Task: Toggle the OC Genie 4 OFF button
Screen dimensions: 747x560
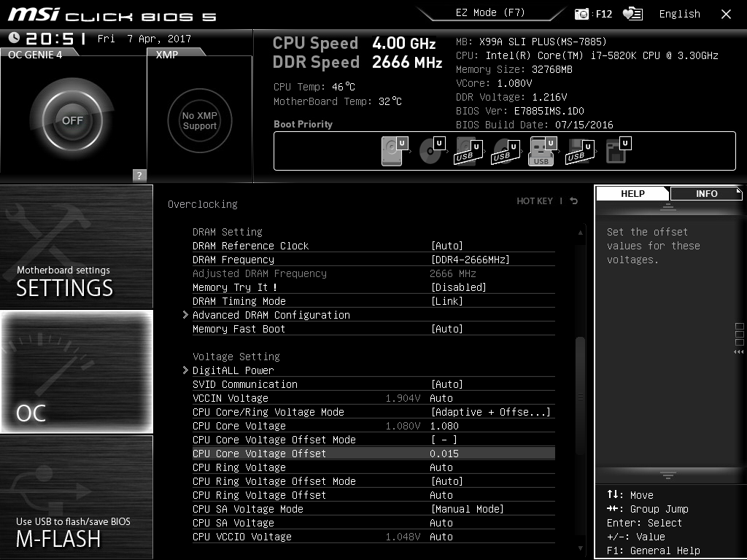Action: (72, 120)
